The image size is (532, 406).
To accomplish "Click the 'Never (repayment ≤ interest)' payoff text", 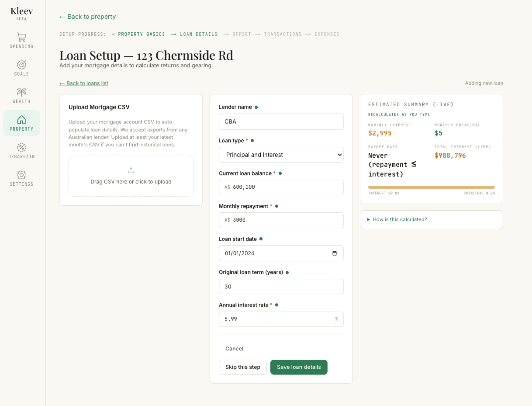I will pyautogui.click(x=392, y=165).
